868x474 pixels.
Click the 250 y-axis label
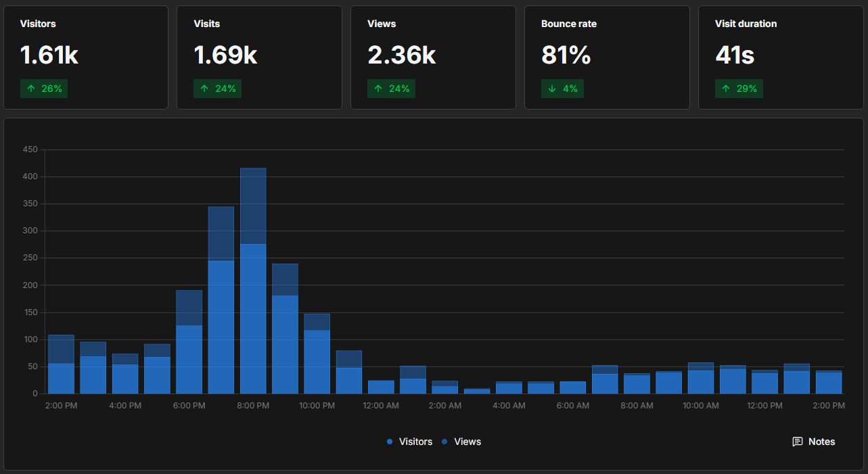coord(29,258)
